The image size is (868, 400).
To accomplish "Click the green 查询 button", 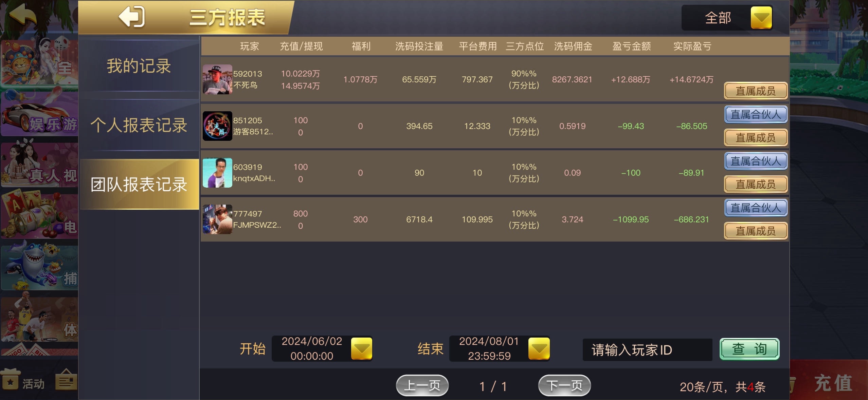I will click(749, 349).
